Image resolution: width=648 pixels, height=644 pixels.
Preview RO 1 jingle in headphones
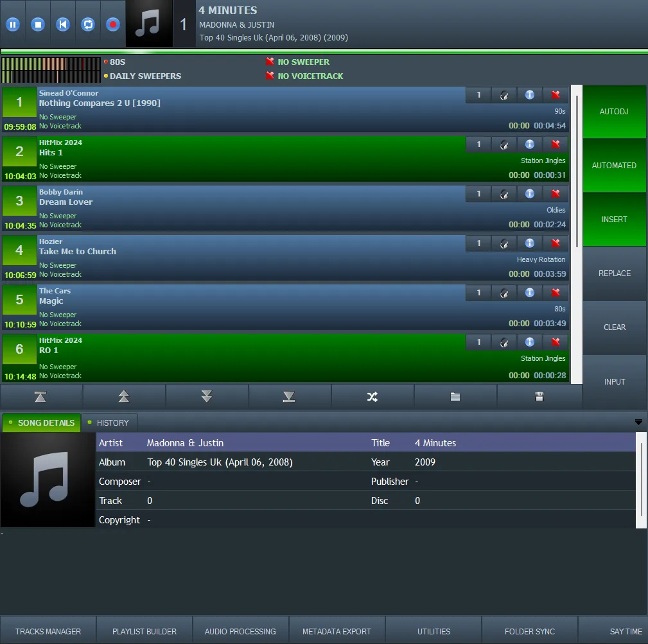point(504,342)
